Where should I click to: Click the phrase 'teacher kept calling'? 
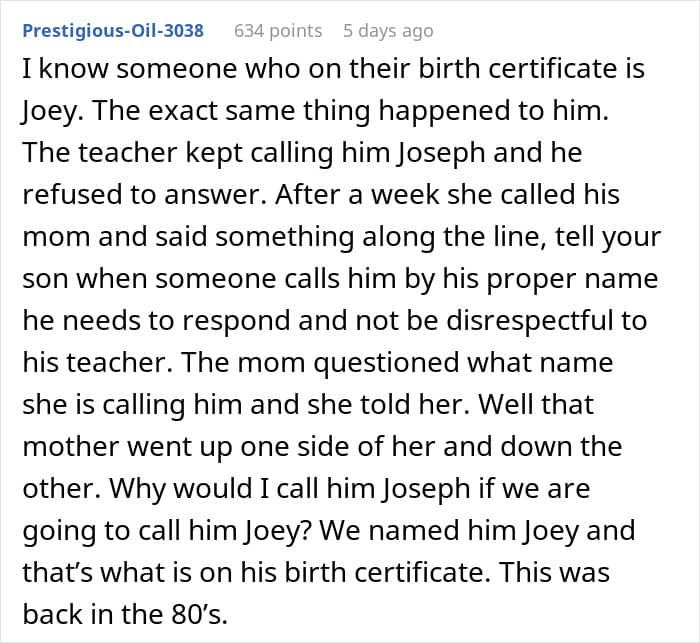206,153
